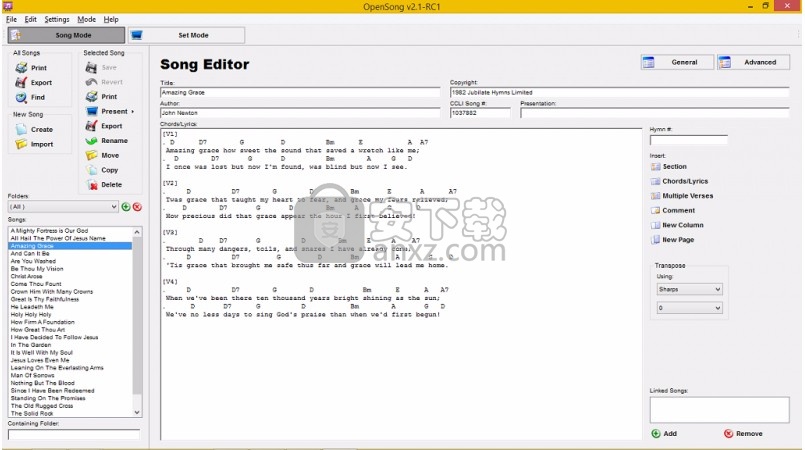The height and width of the screenshot is (450, 805).
Task: Open the Transpose Using Sharps dropdown
Action: pos(689,289)
